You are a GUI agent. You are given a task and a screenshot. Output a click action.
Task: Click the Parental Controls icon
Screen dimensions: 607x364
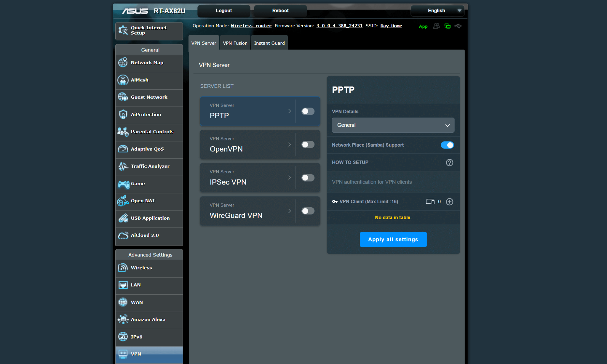pos(123,132)
